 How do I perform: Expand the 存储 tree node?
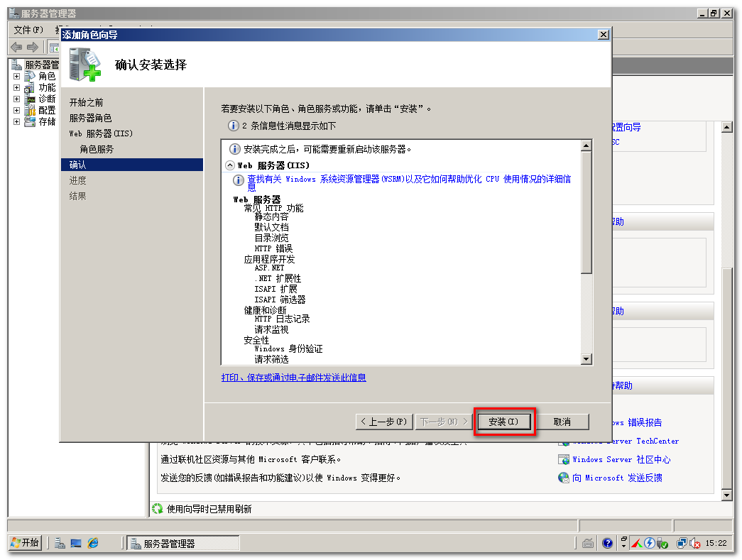coord(16,121)
